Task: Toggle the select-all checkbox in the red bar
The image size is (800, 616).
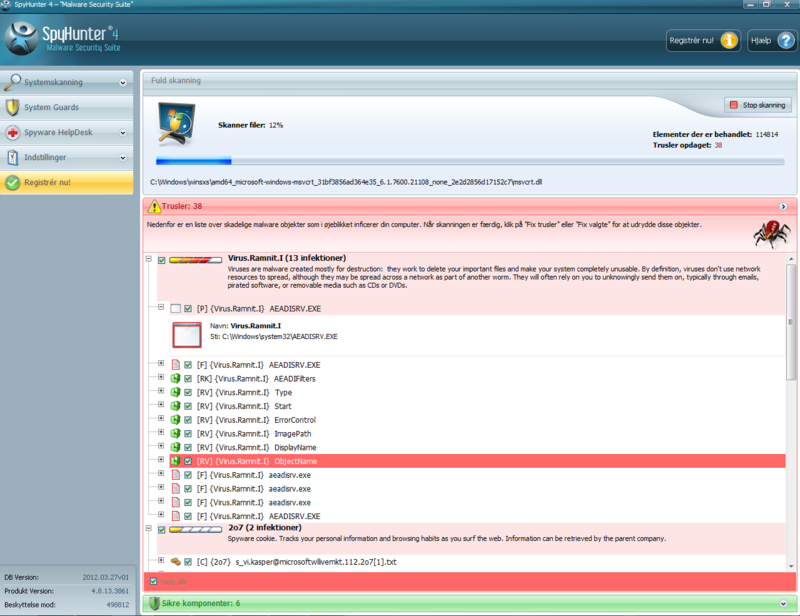Action: point(154,581)
